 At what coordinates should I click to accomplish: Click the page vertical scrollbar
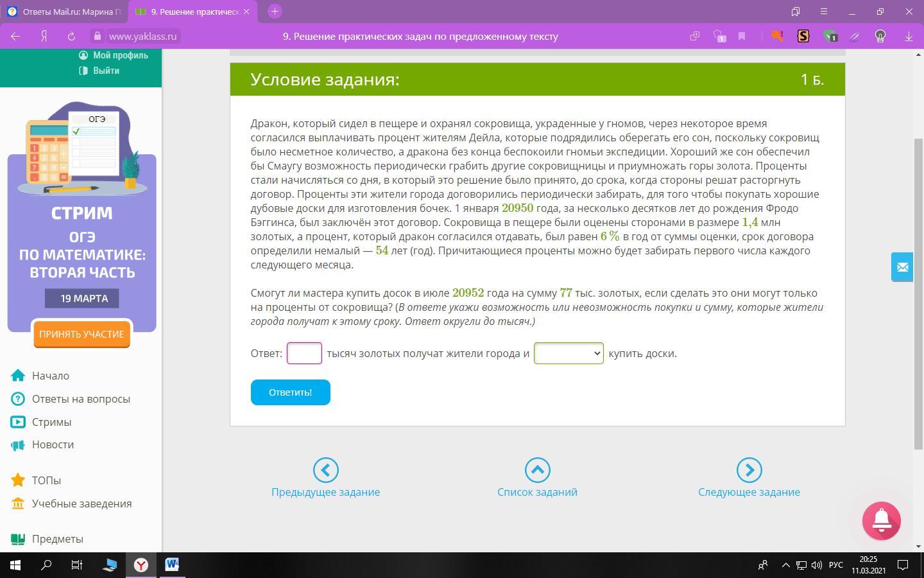point(918,289)
